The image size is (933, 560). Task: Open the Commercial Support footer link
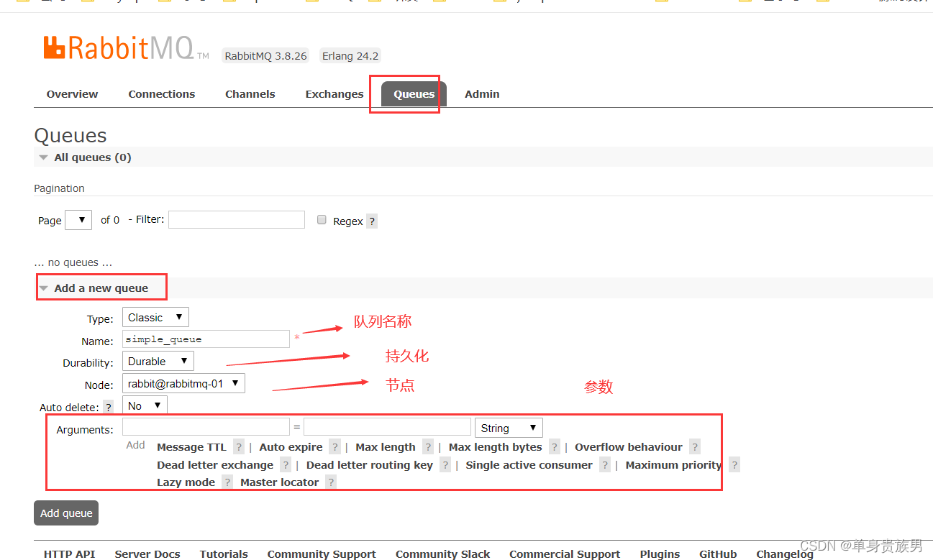coord(565,554)
